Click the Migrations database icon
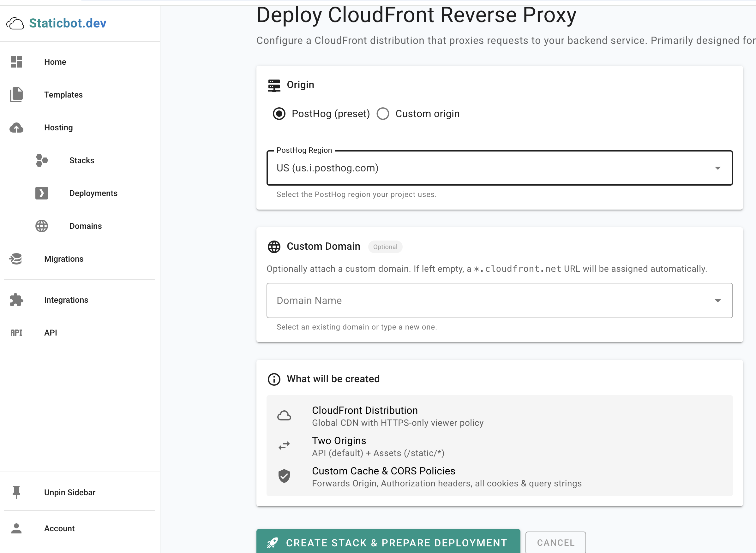Viewport: 756px width, 553px height. 15,259
